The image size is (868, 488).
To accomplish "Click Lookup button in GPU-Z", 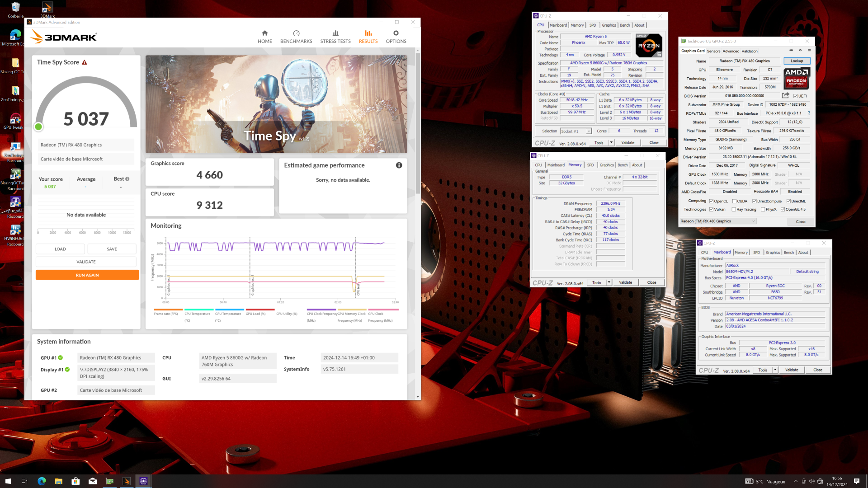I will 797,61.
